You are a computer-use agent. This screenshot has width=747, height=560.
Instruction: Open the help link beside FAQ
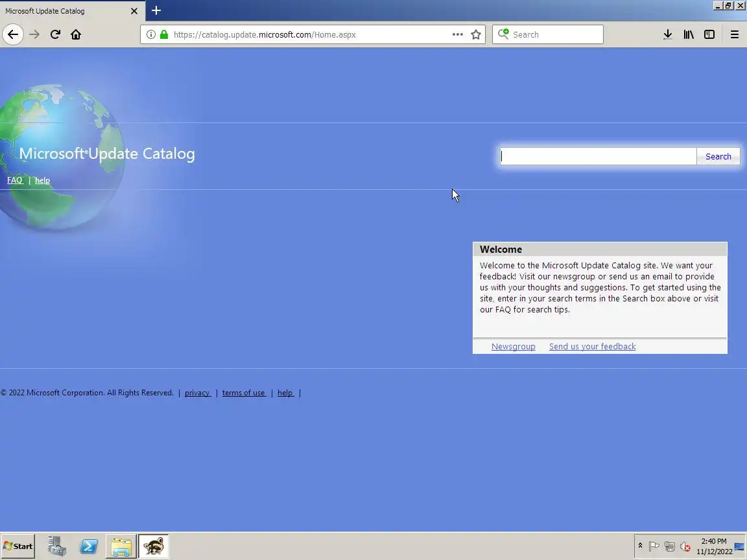[x=42, y=180]
